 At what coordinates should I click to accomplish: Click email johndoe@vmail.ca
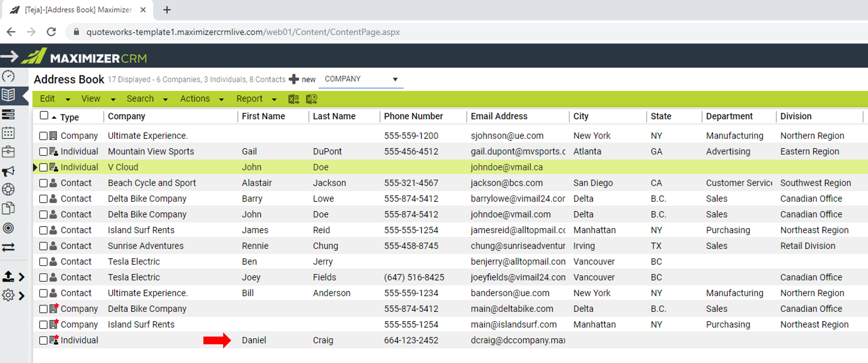pyautogui.click(x=507, y=167)
